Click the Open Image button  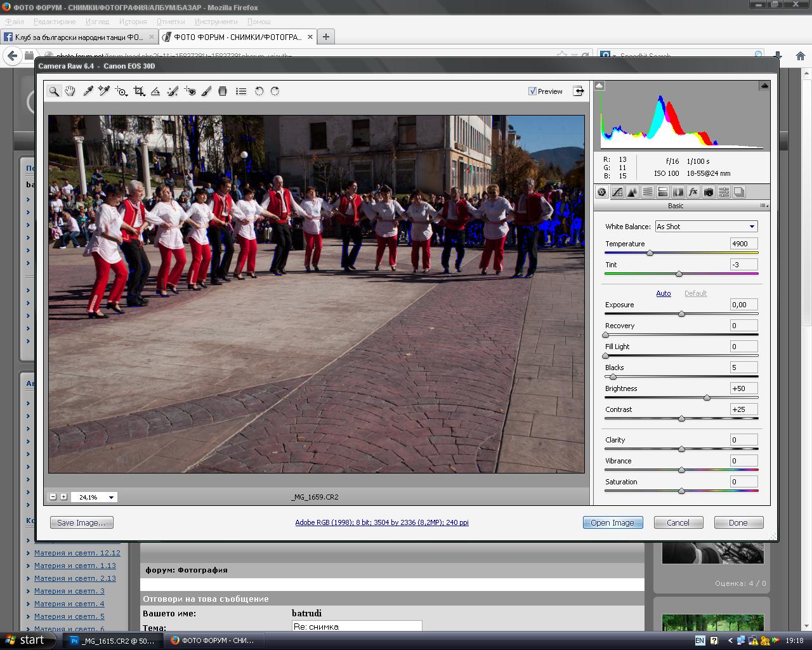coord(612,523)
